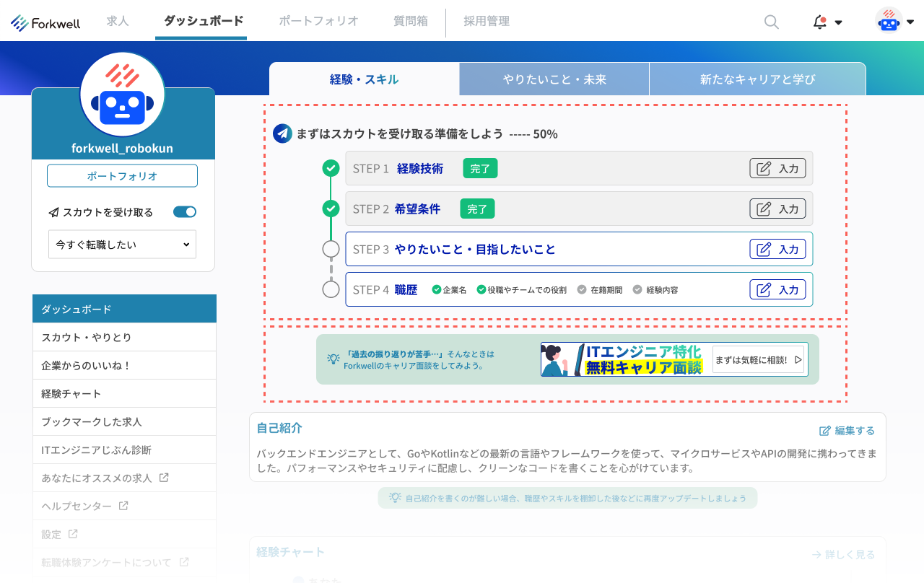
Task: Click the ポートフォリオ button on profile card
Action: [122, 176]
